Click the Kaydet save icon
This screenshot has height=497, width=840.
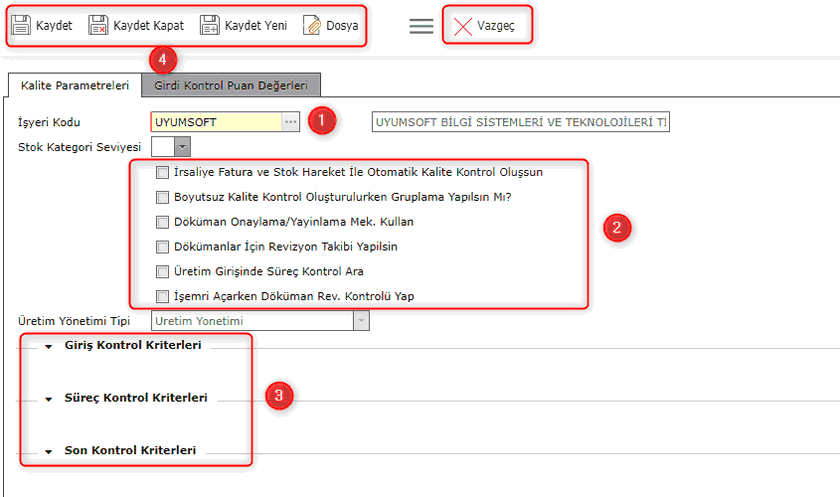(x=22, y=26)
